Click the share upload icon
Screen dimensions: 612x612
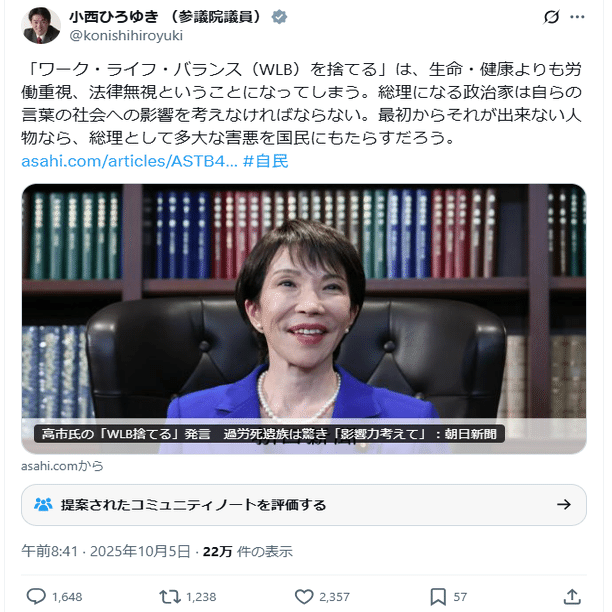coord(572,596)
